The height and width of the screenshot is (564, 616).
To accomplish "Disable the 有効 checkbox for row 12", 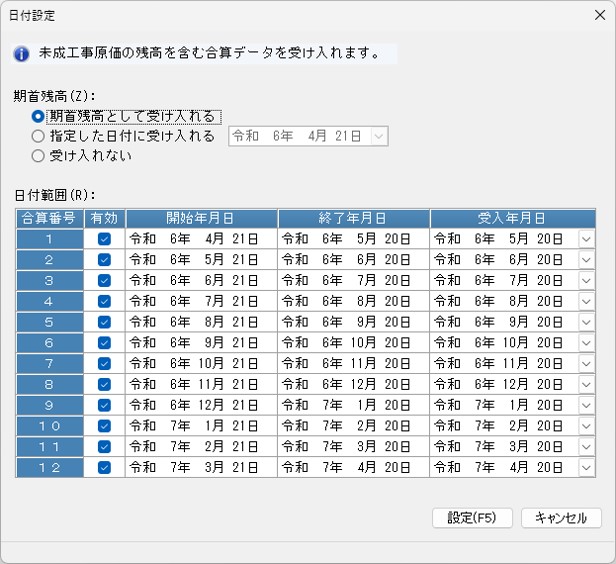I will pos(104,467).
